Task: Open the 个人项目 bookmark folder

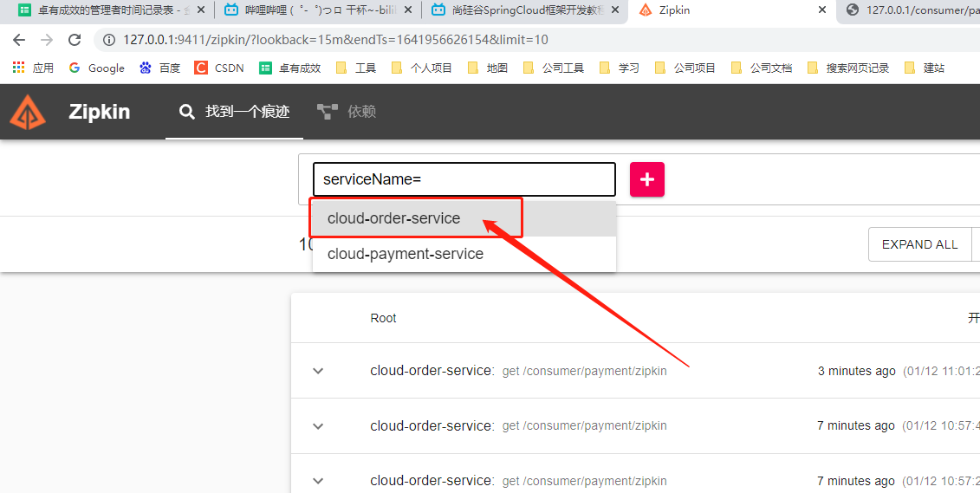Action: 421,68
